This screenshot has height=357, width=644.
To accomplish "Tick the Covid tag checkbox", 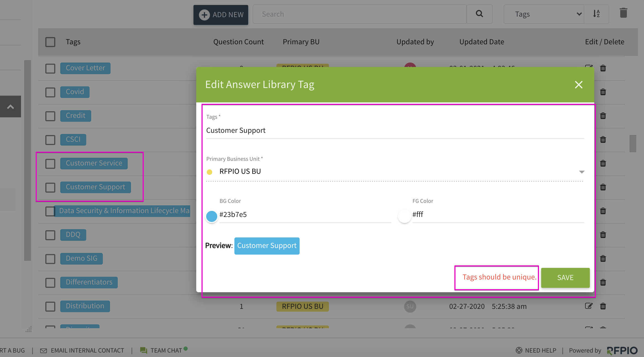I will 50,92.
